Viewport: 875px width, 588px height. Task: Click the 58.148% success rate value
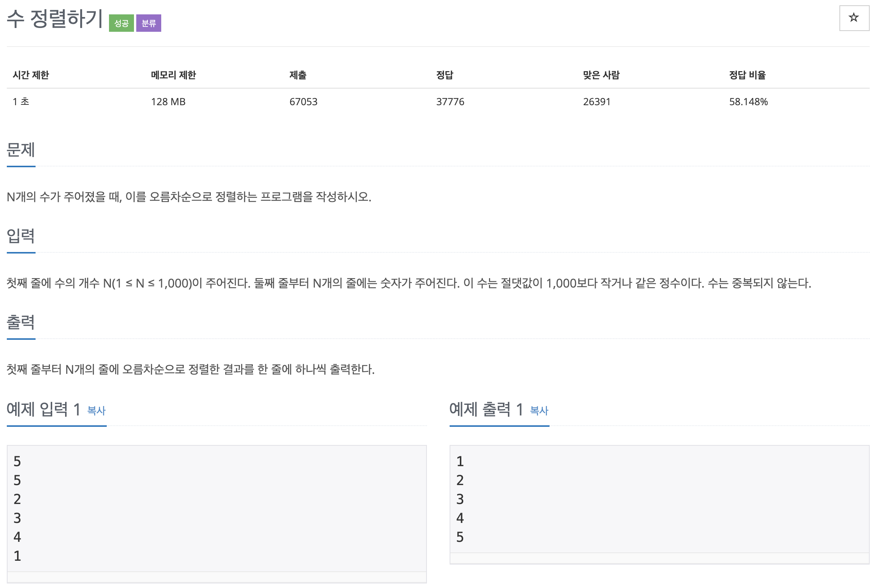tap(748, 102)
